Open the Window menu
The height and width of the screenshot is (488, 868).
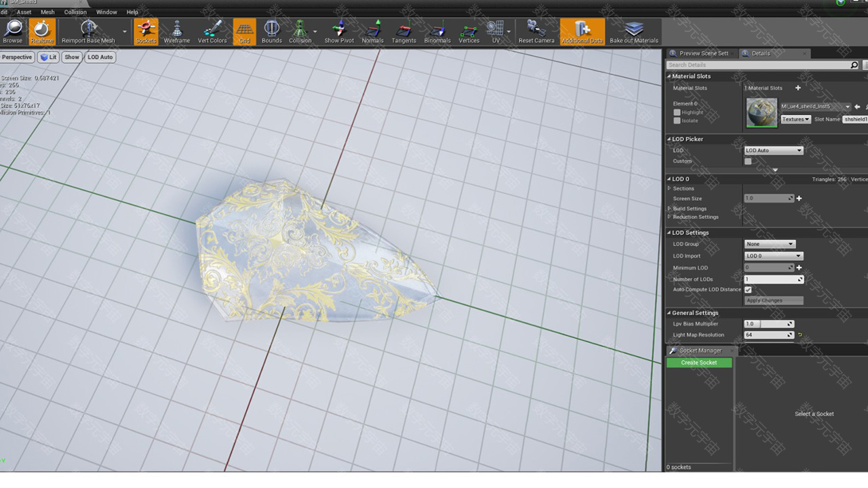pyautogui.click(x=106, y=12)
